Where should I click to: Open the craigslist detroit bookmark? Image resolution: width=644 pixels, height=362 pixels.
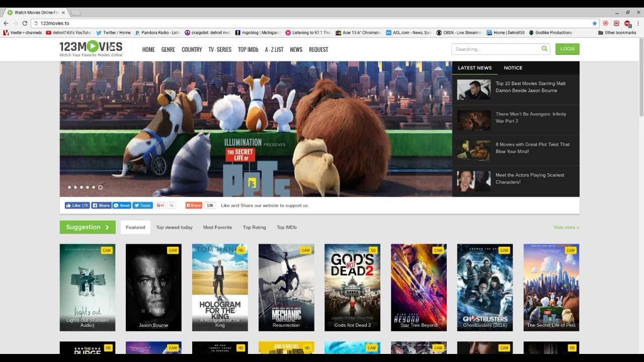click(207, 33)
